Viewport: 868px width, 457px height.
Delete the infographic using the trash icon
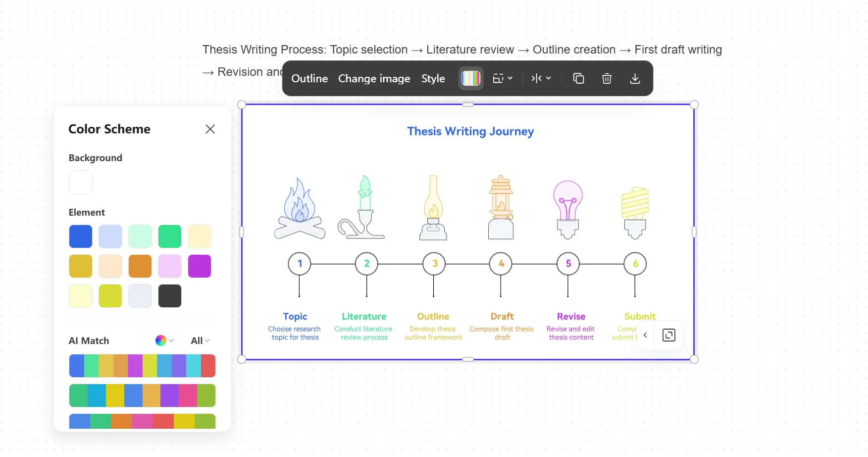607,78
